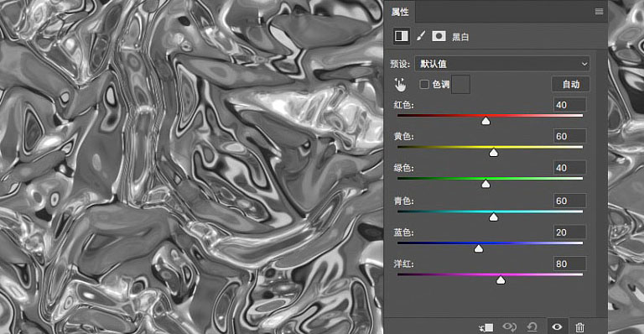Click the 绿色 green slider handle
The height and width of the screenshot is (334, 644).
click(x=486, y=184)
